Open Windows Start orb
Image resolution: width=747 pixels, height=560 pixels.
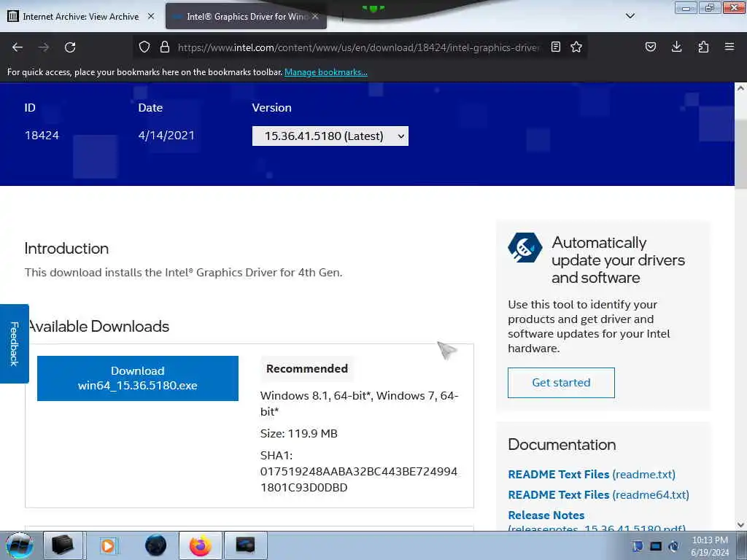click(20, 545)
